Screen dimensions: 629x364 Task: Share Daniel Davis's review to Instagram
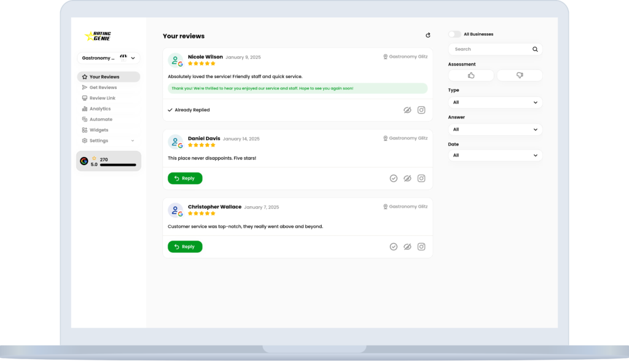(421, 178)
